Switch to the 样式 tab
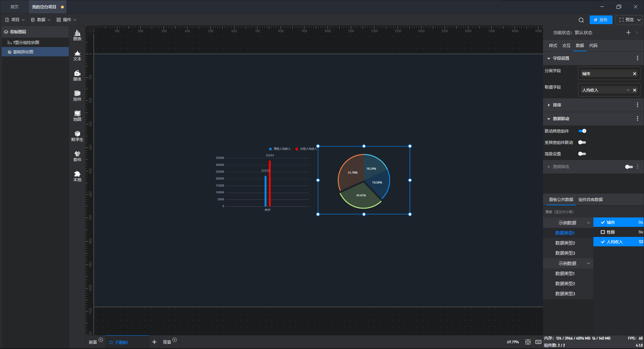This screenshot has width=644, height=349. coord(553,46)
